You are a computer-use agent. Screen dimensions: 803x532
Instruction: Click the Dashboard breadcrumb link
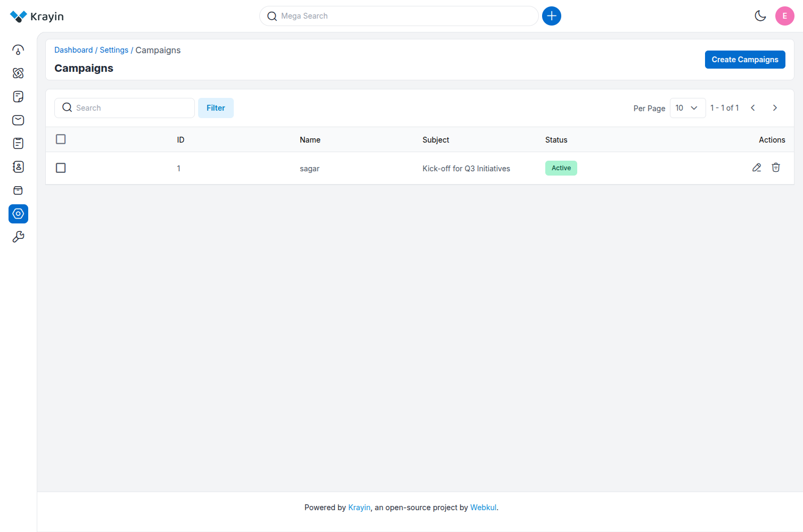pyautogui.click(x=73, y=50)
